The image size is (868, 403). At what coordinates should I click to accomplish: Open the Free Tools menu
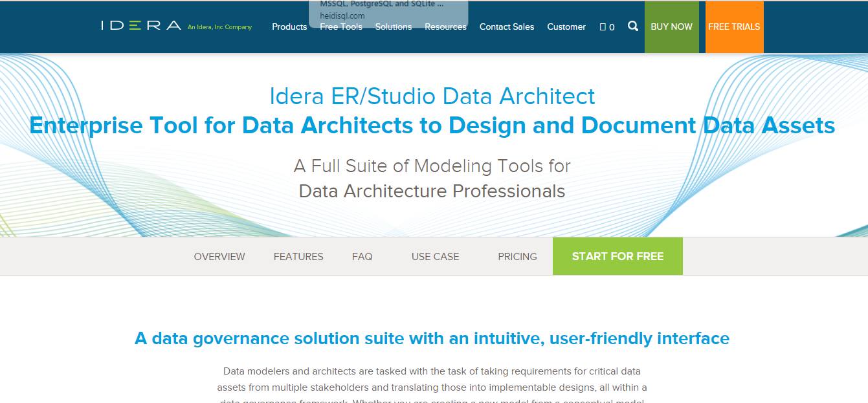coord(341,27)
